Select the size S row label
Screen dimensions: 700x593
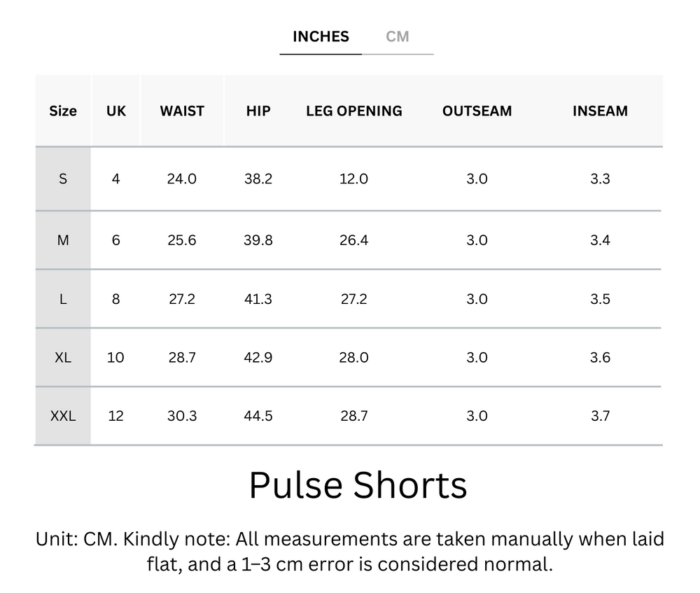[63, 179]
